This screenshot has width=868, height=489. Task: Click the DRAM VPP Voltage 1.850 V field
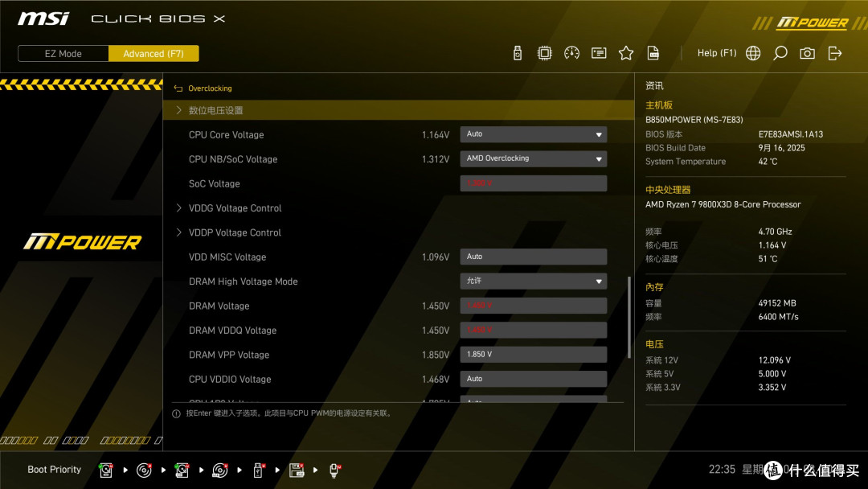(x=533, y=355)
